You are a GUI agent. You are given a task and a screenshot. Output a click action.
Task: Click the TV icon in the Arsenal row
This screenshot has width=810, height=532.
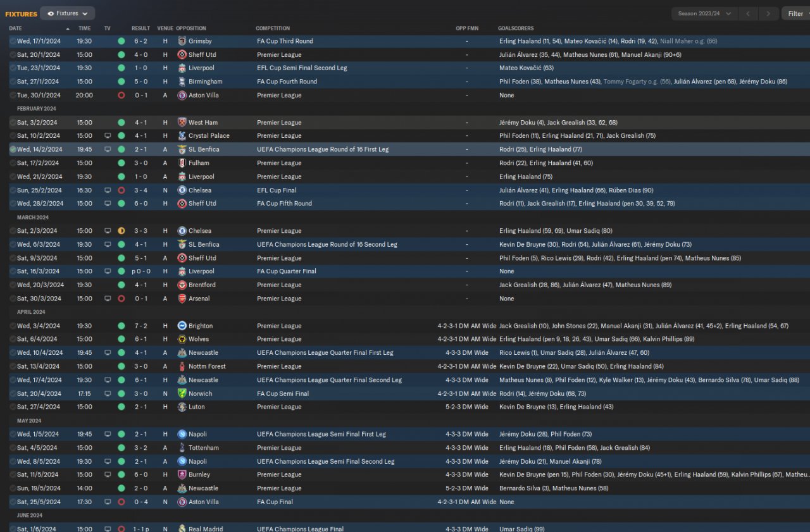108,299
